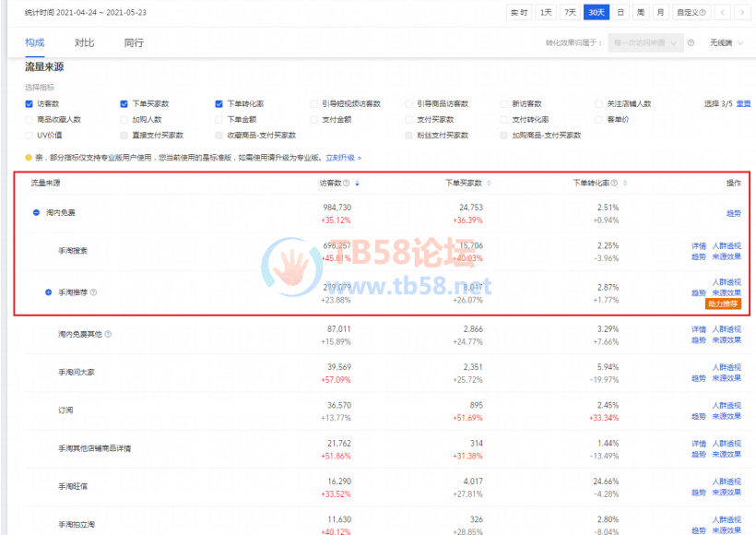This screenshot has width=756, height=535.
Task: Click help icon beside 访客数 column header
Action: pos(346,183)
